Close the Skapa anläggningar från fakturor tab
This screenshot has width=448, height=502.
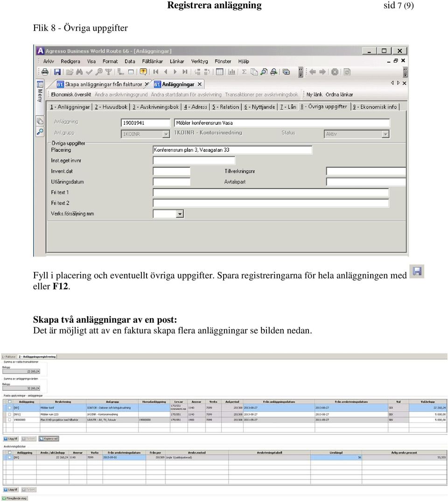[147, 84]
